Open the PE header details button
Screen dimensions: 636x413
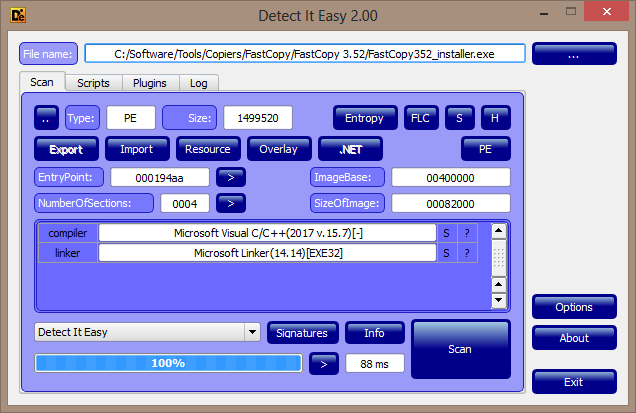tap(486, 149)
